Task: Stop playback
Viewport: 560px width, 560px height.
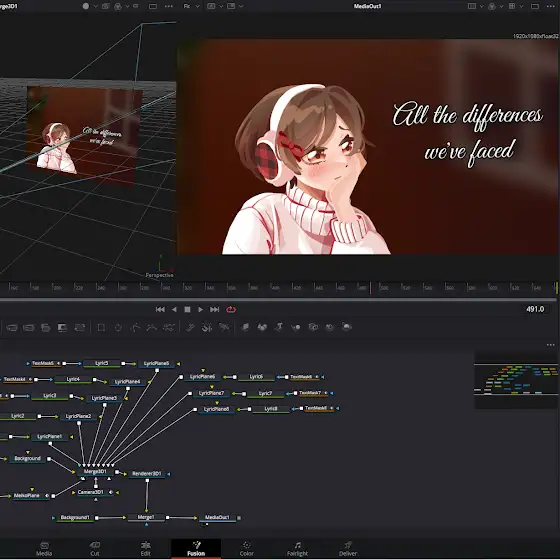Action: tap(187, 309)
